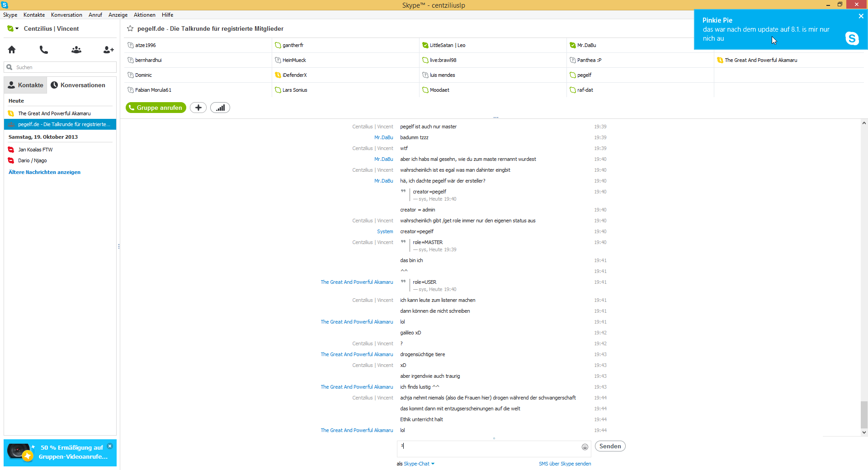
Task: Click the create group icon
Action: (x=76, y=50)
